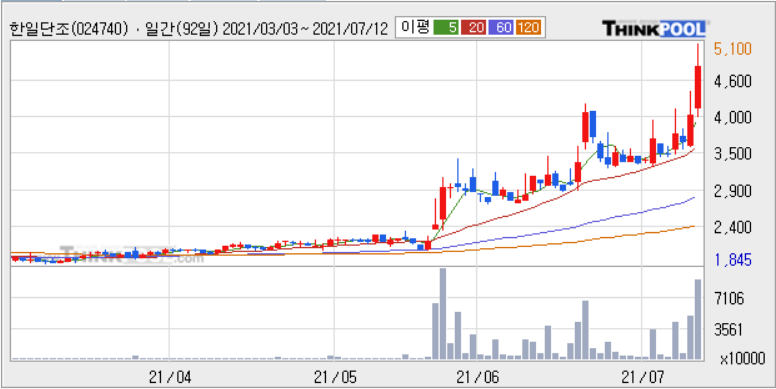Click the date range 2021/03/03~2021/07/12
Viewport: 776px width, 389px height.
[x=305, y=29]
